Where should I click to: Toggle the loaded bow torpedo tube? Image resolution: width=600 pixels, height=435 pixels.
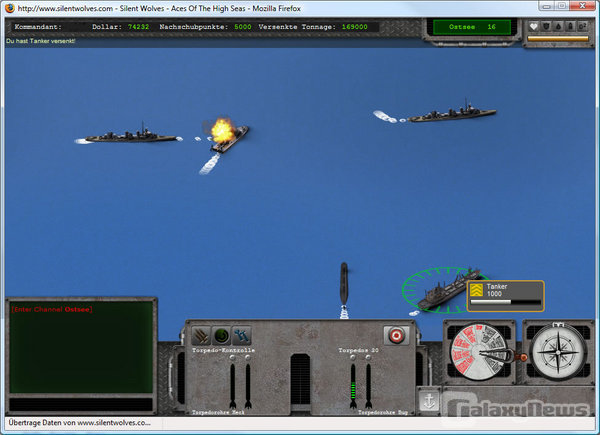[x=352, y=385]
